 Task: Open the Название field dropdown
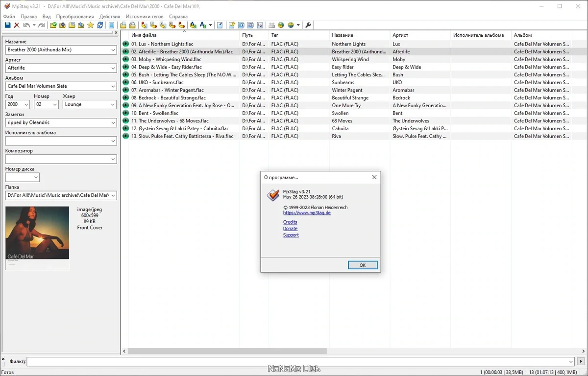tap(113, 50)
